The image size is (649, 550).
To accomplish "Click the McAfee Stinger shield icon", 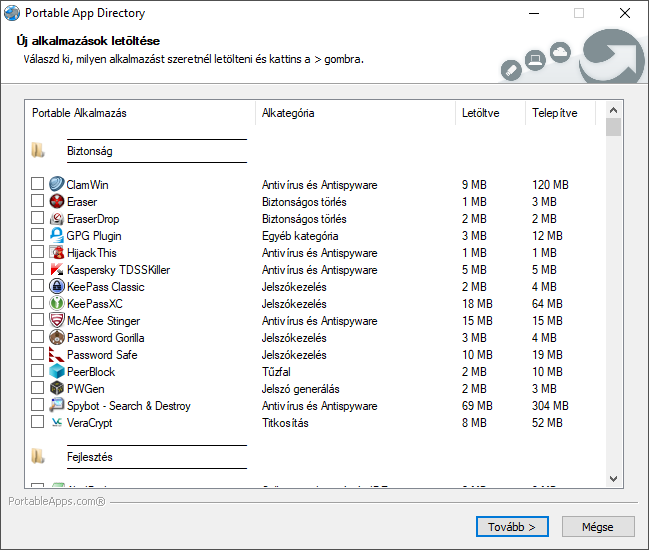I will tap(57, 320).
